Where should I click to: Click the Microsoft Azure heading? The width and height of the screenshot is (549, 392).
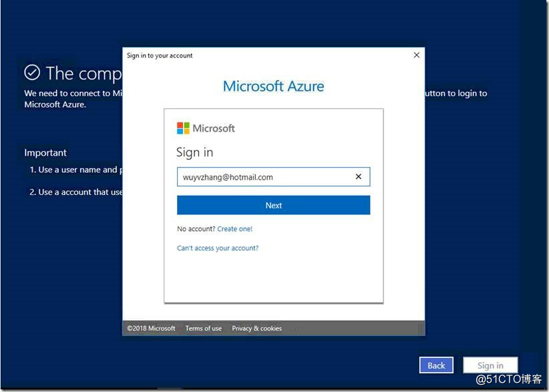click(273, 86)
